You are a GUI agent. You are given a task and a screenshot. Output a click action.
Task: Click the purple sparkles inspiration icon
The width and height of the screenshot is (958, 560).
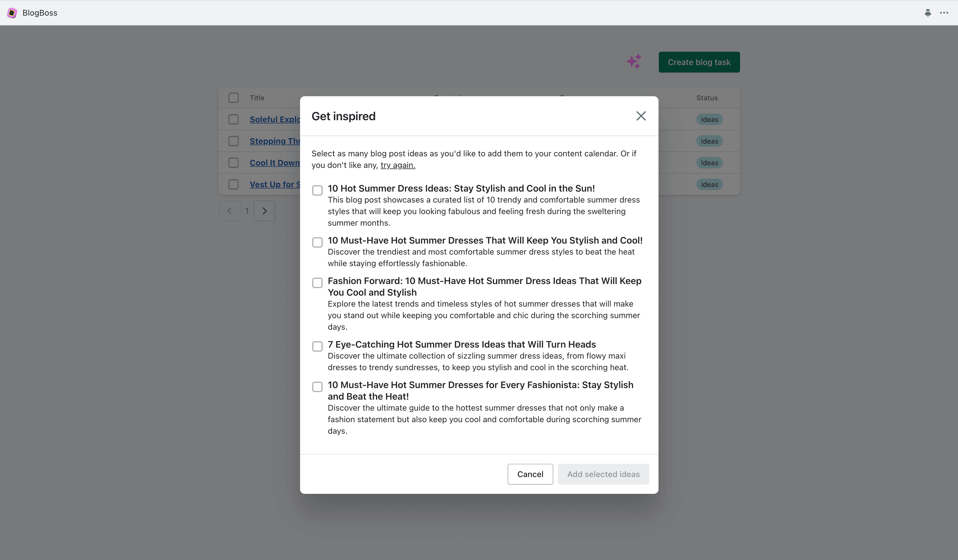coord(634,62)
